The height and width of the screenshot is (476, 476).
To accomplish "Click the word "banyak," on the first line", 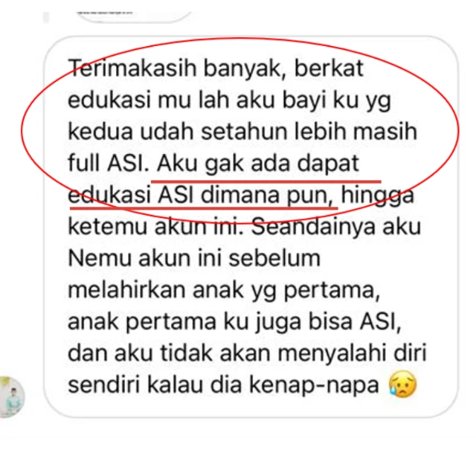I will [245, 69].
